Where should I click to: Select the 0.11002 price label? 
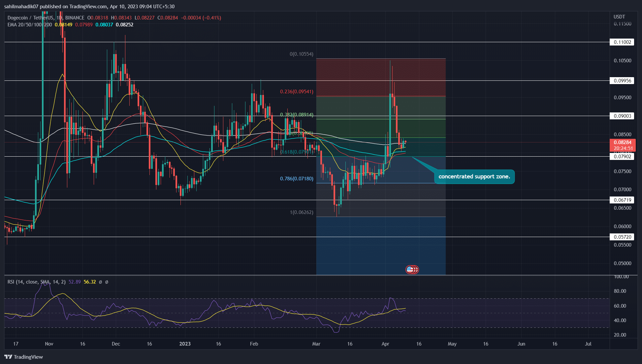(x=622, y=42)
